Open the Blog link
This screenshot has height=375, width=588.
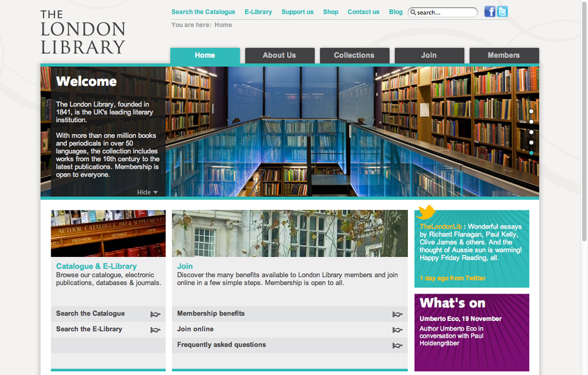pos(396,12)
